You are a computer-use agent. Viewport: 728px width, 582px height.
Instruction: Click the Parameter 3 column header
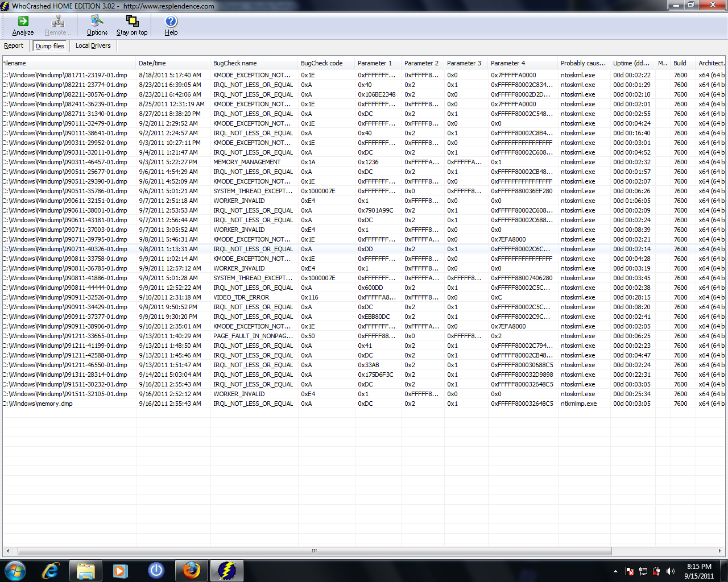click(466, 63)
